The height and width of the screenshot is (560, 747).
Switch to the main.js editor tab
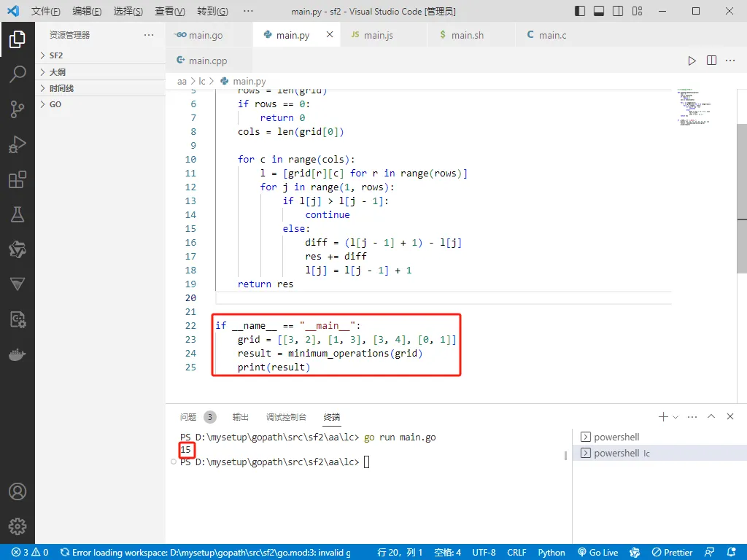pyautogui.click(x=384, y=35)
